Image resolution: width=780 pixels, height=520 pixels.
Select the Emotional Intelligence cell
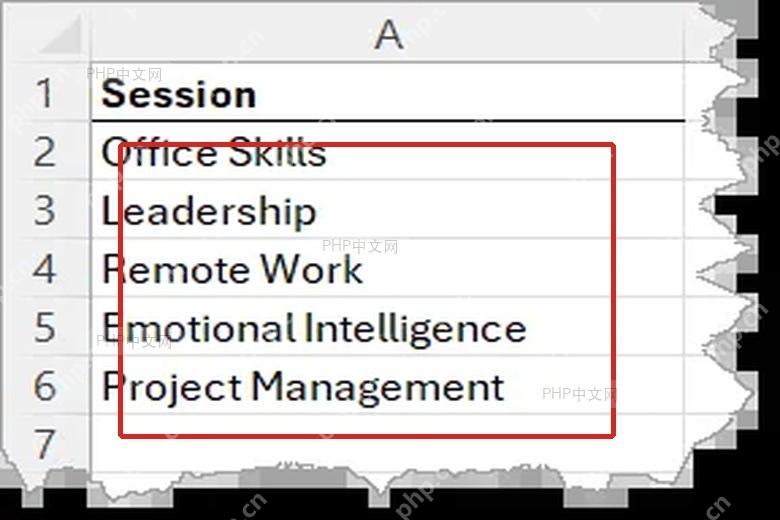388,326
